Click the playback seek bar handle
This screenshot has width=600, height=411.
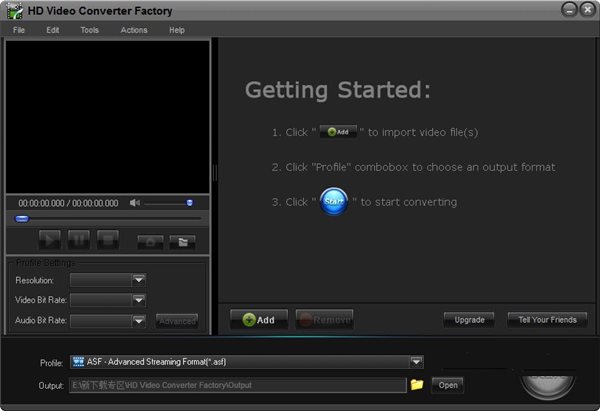point(22,219)
